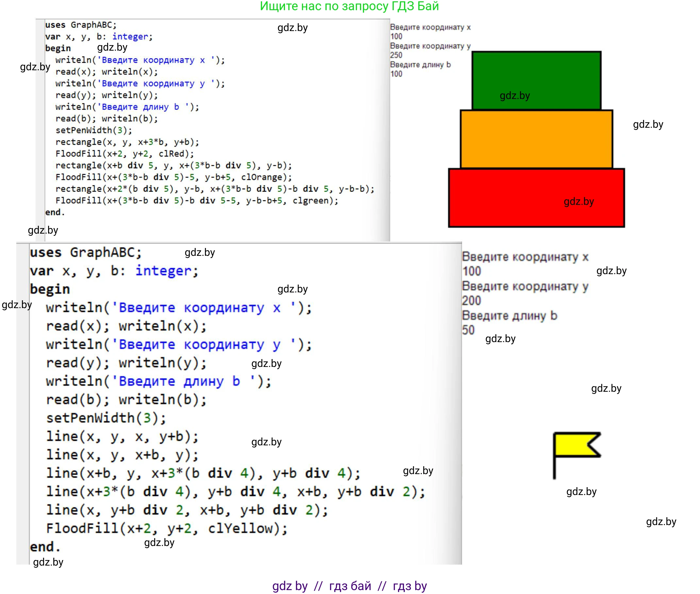Click 'Введите длину b' in the lower output
Image resolution: width=700 pixels, height=594 pixels.
509,316
